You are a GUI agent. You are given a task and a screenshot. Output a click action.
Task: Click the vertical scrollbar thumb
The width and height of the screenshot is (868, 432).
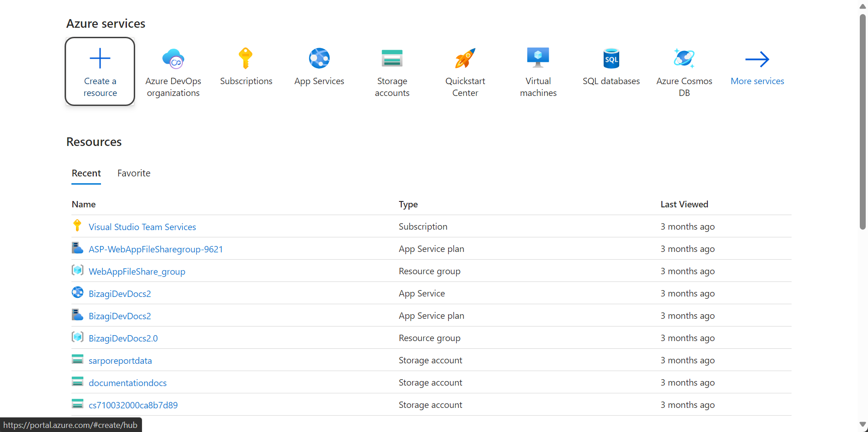863,121
